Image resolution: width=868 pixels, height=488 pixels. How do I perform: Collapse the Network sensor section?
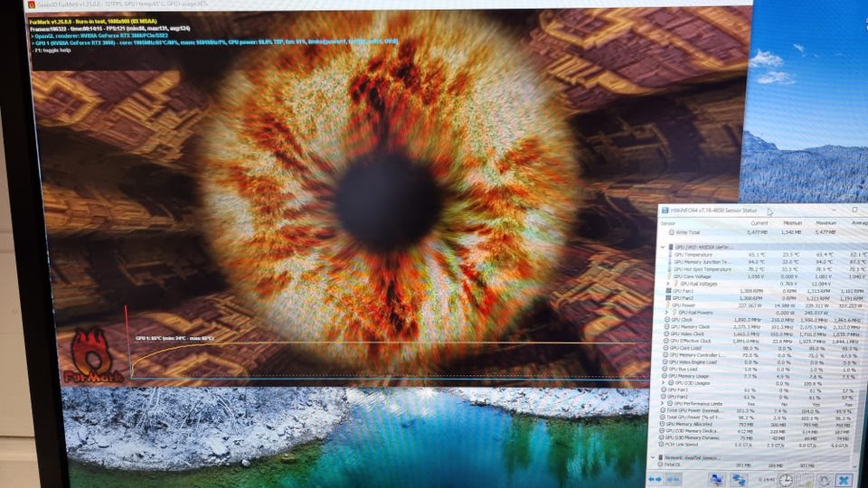click(653, 458)
